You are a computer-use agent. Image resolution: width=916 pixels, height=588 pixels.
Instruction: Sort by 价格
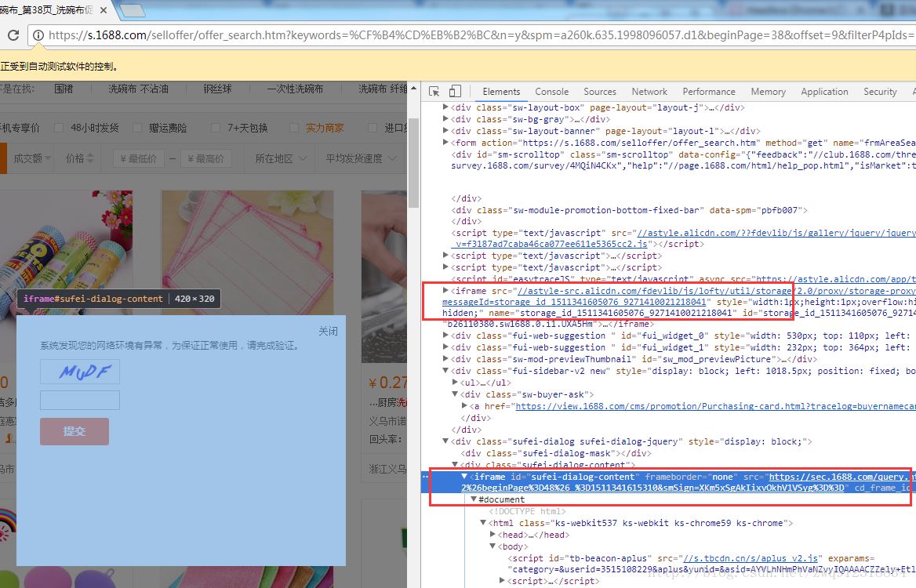click(79, 158)
